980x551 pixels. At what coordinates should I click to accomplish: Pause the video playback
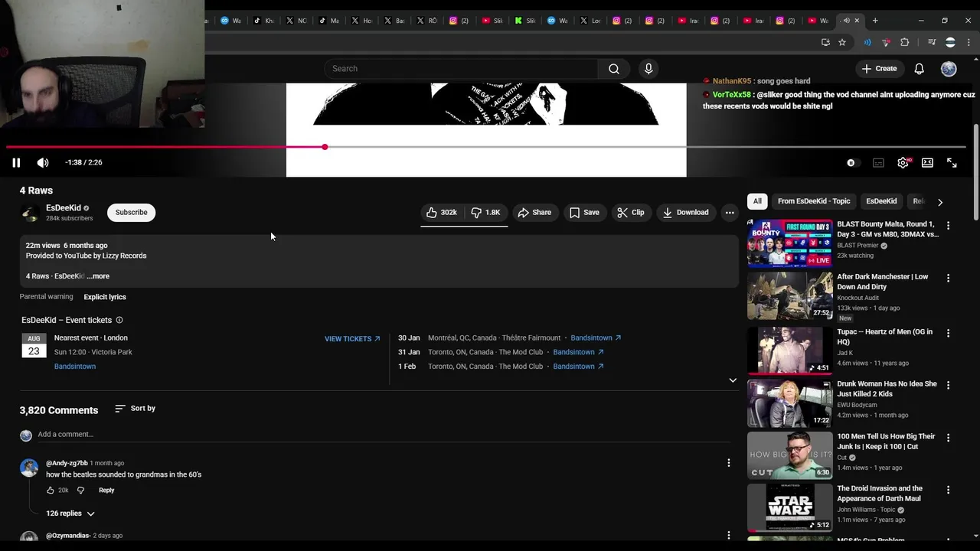click(x=16, y=162)
